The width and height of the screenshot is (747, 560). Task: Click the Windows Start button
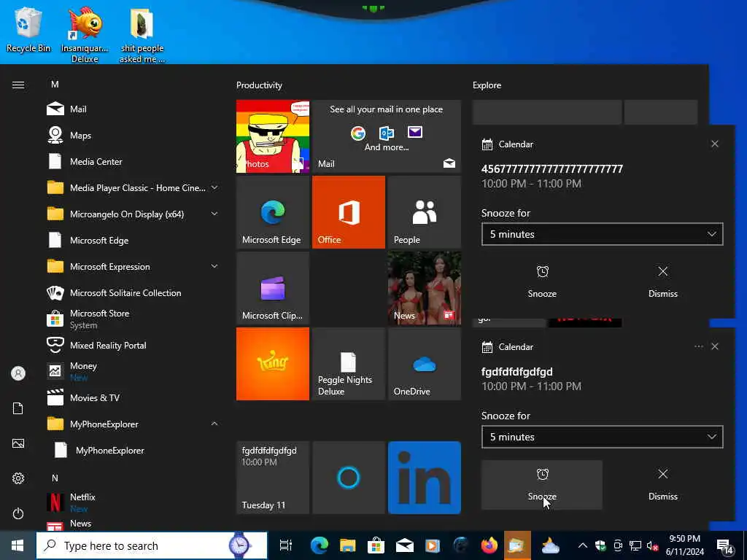click(18, 545)
